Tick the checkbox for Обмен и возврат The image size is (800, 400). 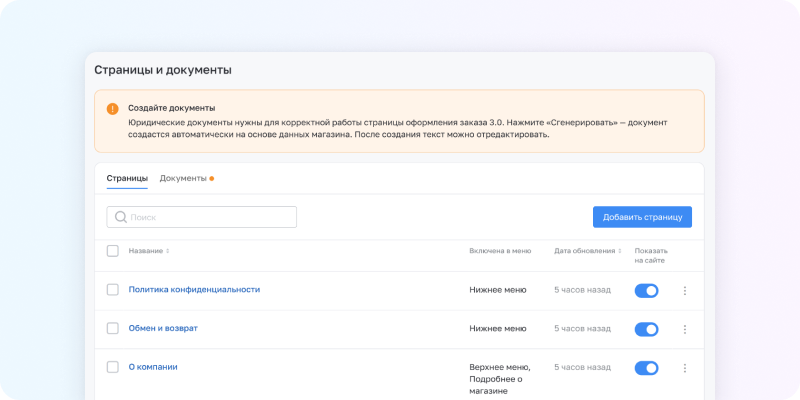tap(113, 328)
